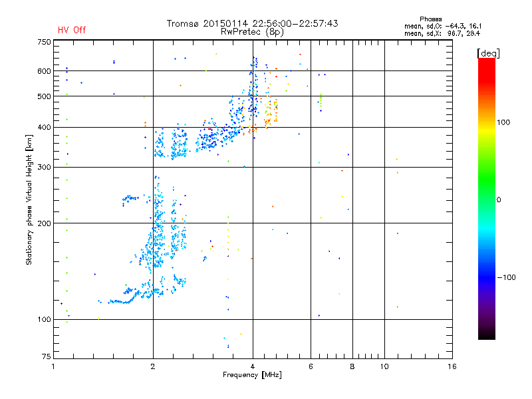The width and height of the screenshot is (532, 399).
Task: Click the y-axis label '500'
Action: point(44,96)
